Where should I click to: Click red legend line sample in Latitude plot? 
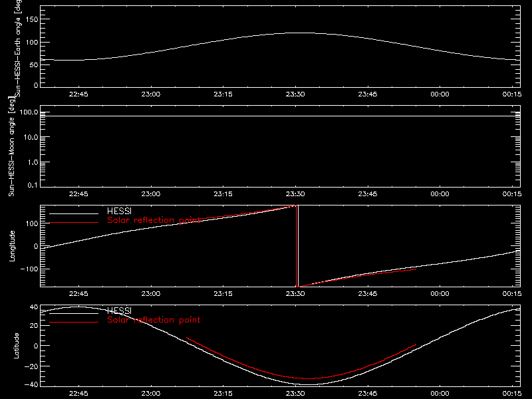tap(74, 323)
